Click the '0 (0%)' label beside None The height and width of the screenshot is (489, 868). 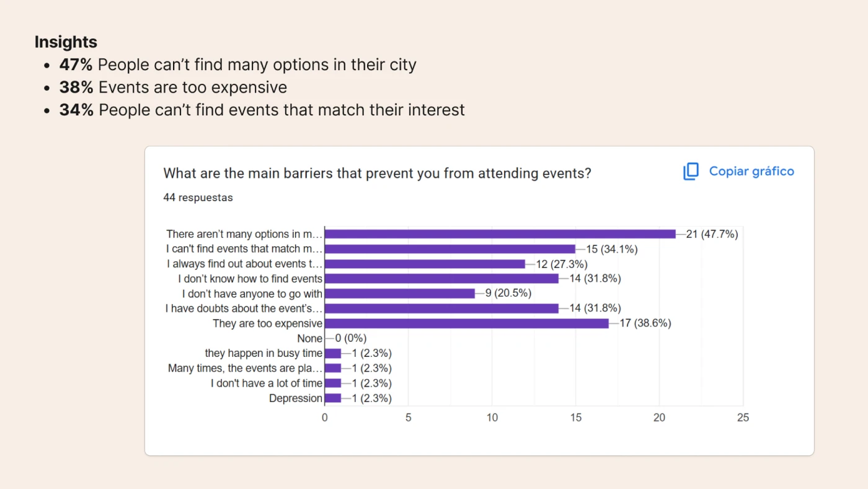pos(351,338)
